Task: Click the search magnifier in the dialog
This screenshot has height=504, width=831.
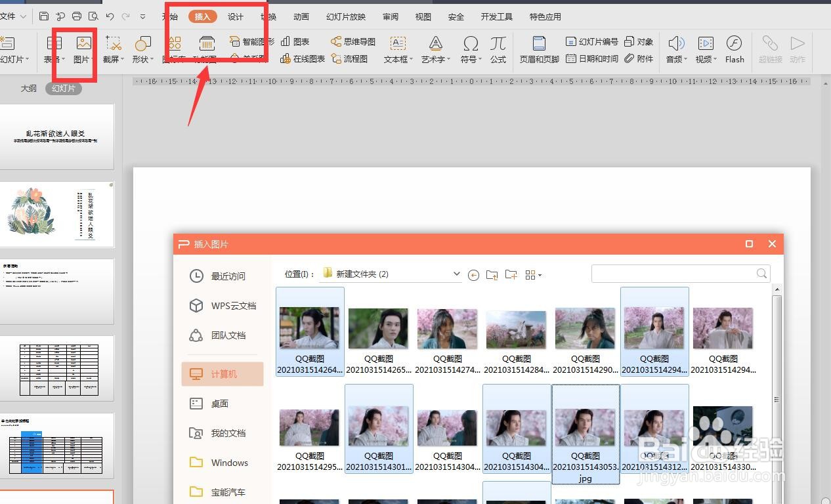Action: [761, 274]
